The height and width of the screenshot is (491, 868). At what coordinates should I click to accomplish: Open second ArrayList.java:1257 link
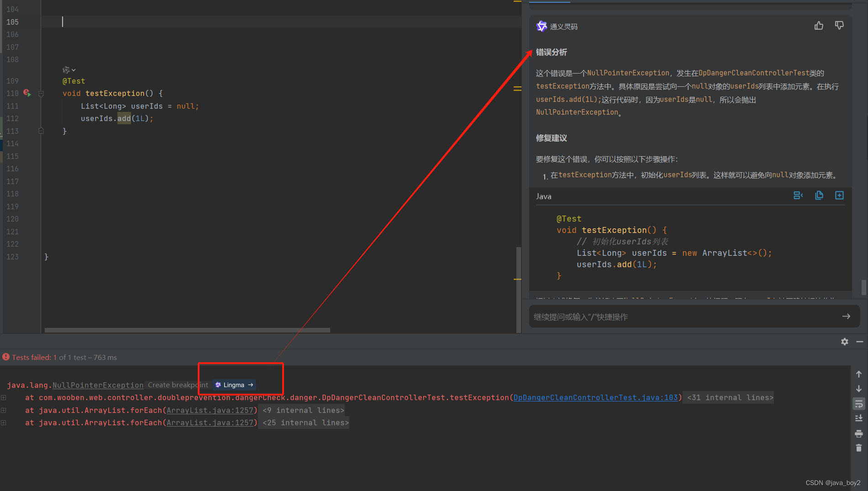[210, 423]
